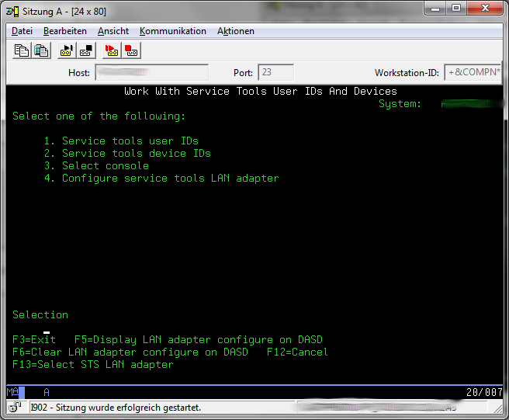Click the connection status icon in status bar
The image size is (509, 420).
click(x=15, y=407)
